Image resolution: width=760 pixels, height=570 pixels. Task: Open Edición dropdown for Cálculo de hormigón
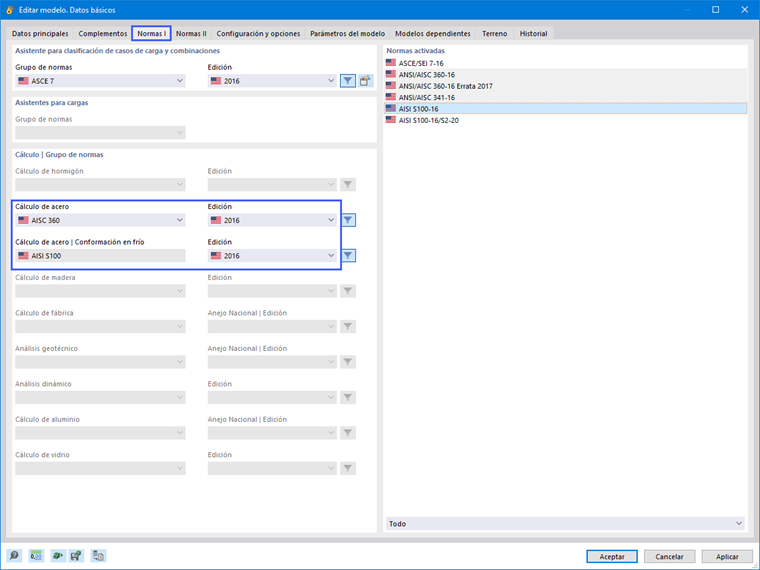[x=272, y=185]
